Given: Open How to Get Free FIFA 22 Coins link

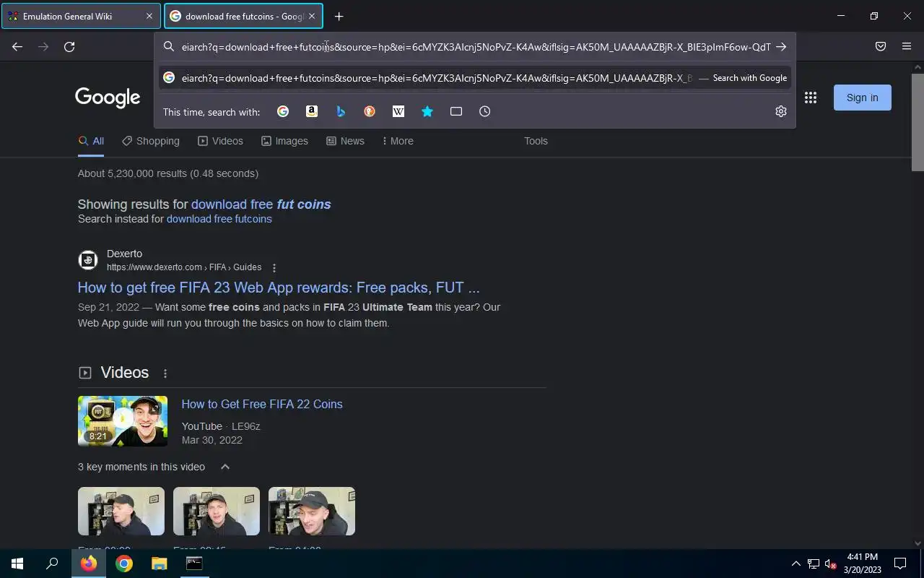Looking at the screenshot, I should coord(262,404).
